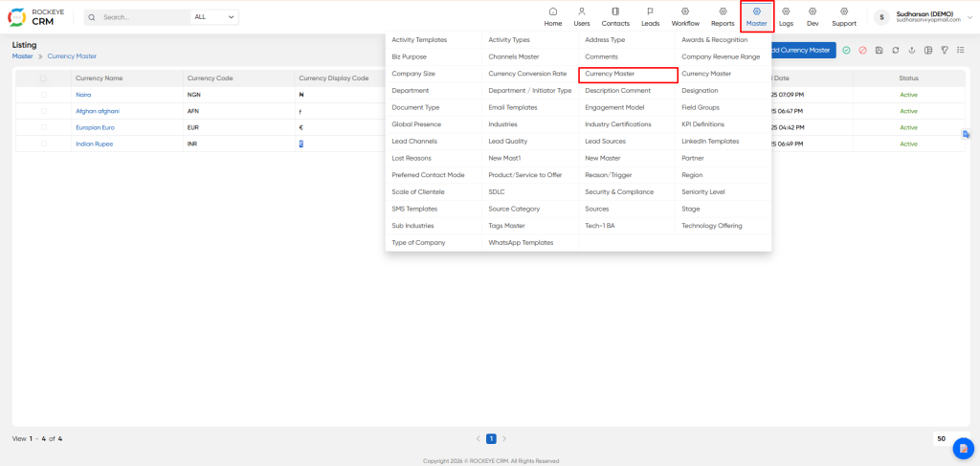The width and height of the screenshot is (980, 466).
Task: Click the Status column header
Action: point(909,78)
